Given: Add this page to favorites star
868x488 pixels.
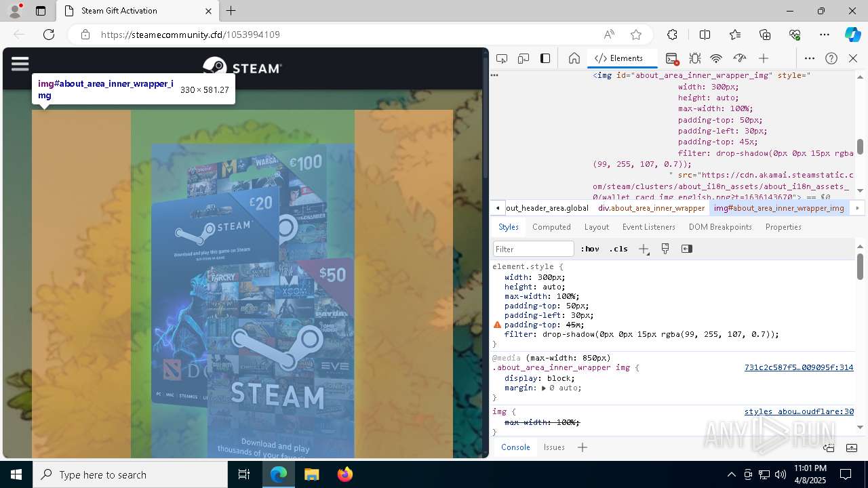Looking at the screenshot, I should coord(636,35).
